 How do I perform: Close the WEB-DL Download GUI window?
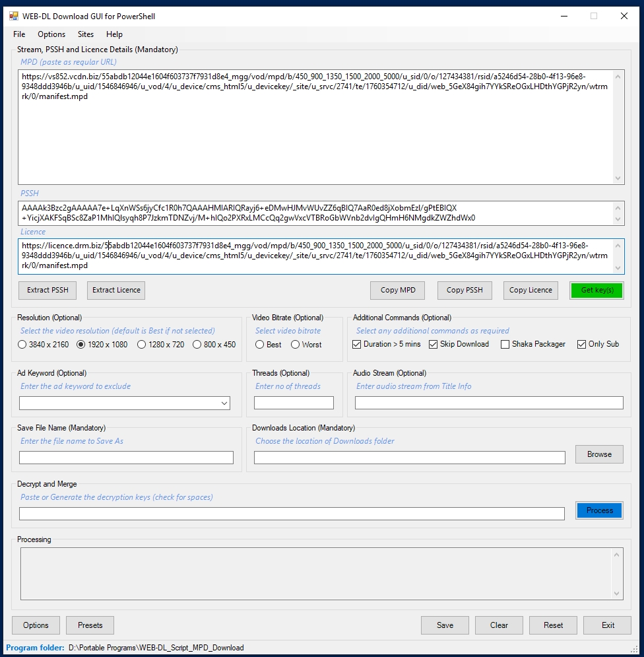[x=624, y=17]
